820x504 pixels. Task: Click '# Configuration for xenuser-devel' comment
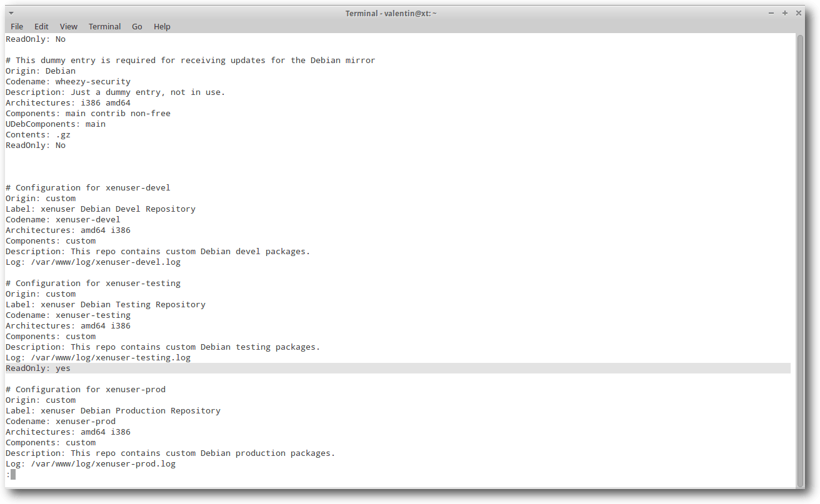point(88,187)
